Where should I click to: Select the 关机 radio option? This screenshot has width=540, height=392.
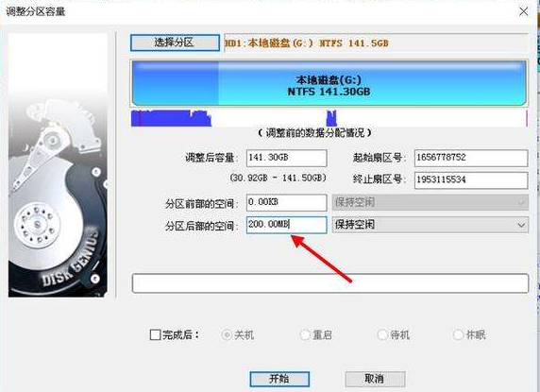tap(227, 334)
